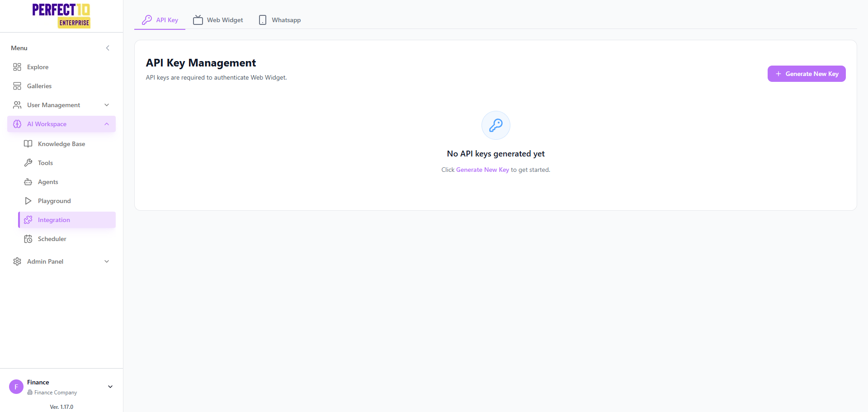868x412 pixels.
Task: Select the API Key tab label
Action: pos(167,20)
